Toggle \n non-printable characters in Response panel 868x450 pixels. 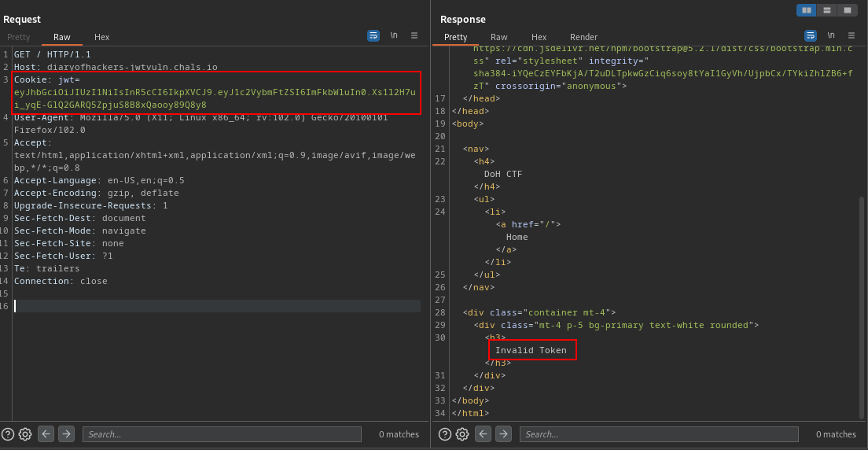pyautogui.click(x=831, y=35)
